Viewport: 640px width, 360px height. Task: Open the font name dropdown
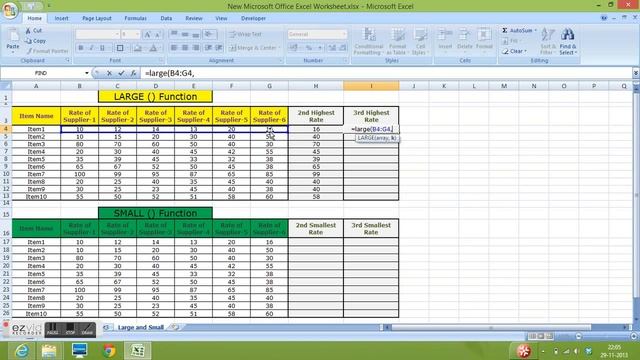(x=117, y=35)
